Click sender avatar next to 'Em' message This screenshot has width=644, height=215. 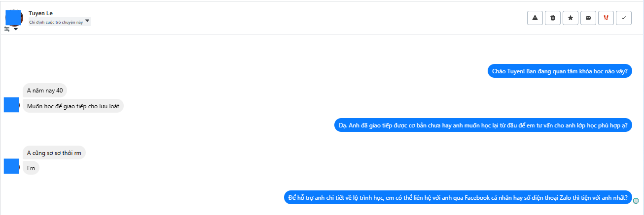(11, 166)
